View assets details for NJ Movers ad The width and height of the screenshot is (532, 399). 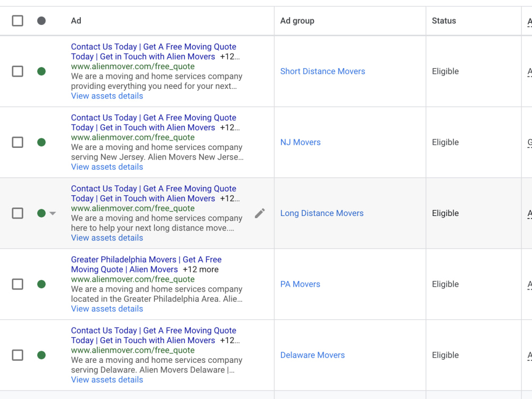107,167
